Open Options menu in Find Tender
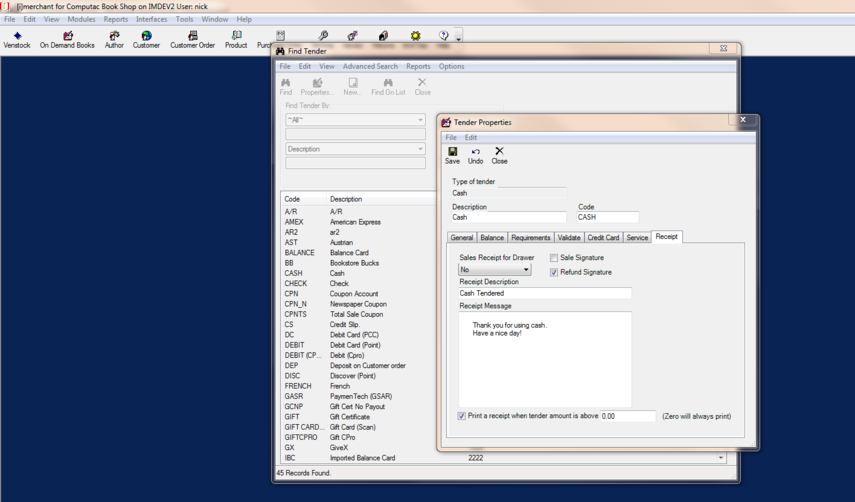The width and height of the screenshot is (855, 502). coord(451,66)
